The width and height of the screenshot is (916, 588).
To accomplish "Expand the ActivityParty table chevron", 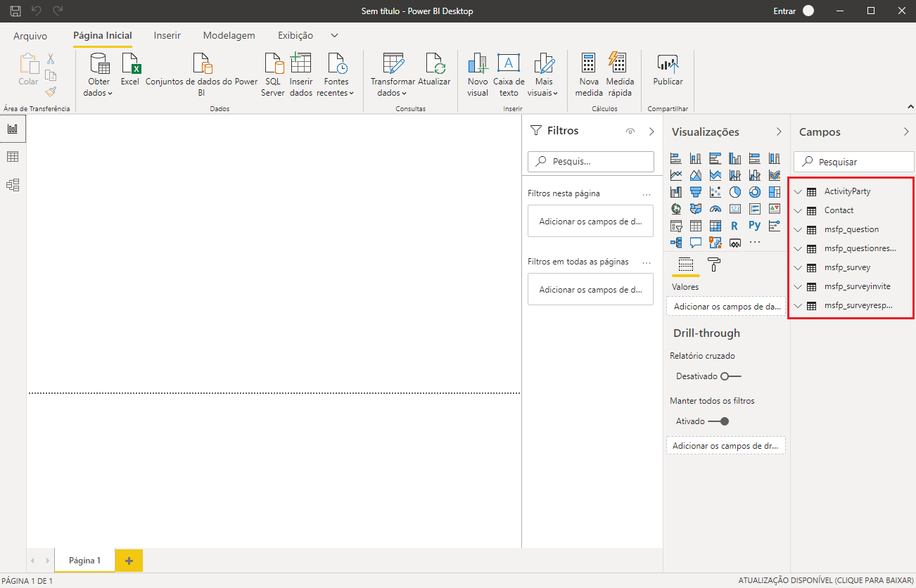I will click(798, 191).
